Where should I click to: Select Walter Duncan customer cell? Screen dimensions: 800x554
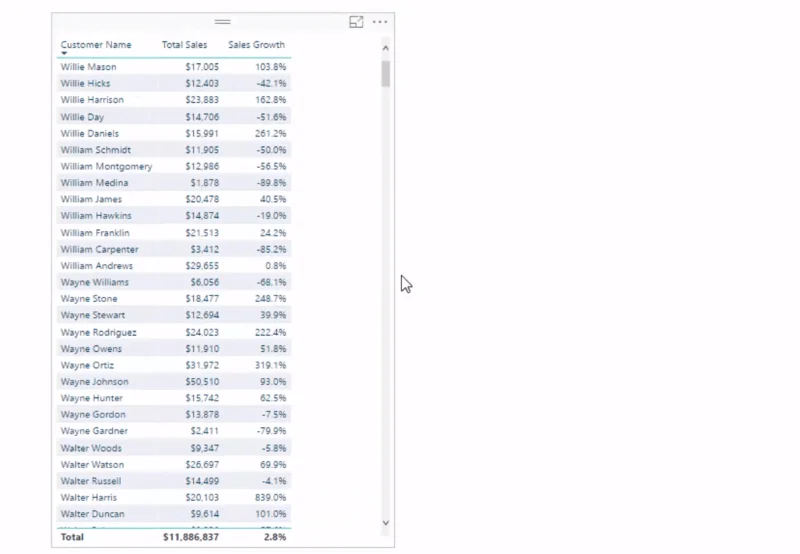[92, 514]
